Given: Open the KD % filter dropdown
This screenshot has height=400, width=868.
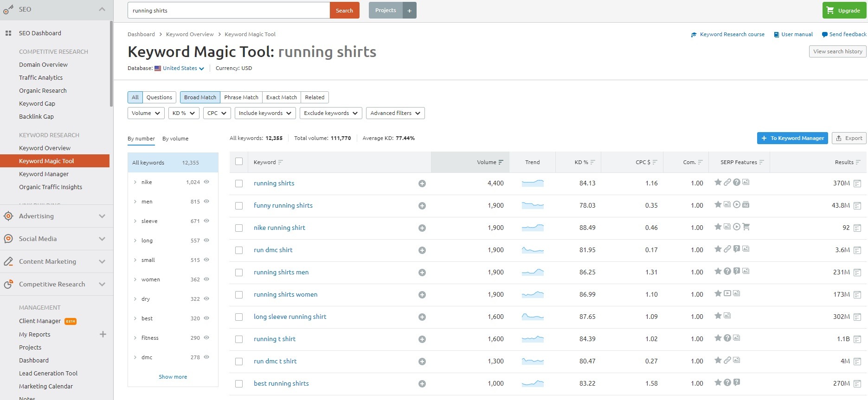Looking at the screenshot, I should point(184,113).
